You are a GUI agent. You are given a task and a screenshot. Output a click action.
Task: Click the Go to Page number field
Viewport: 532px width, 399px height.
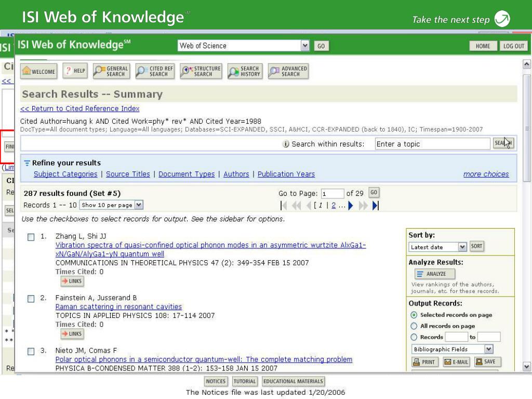[x=332, y=193]
